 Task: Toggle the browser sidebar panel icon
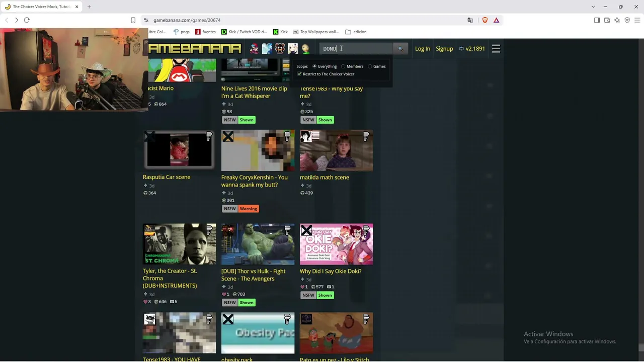coord(597,20)
